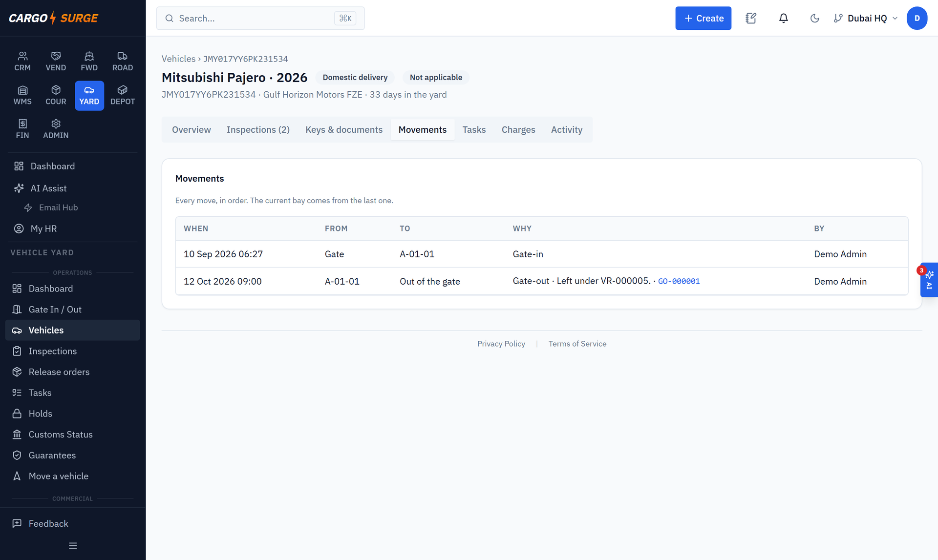Open notifications bell
938x560 pixels.
tap(783, 18)
